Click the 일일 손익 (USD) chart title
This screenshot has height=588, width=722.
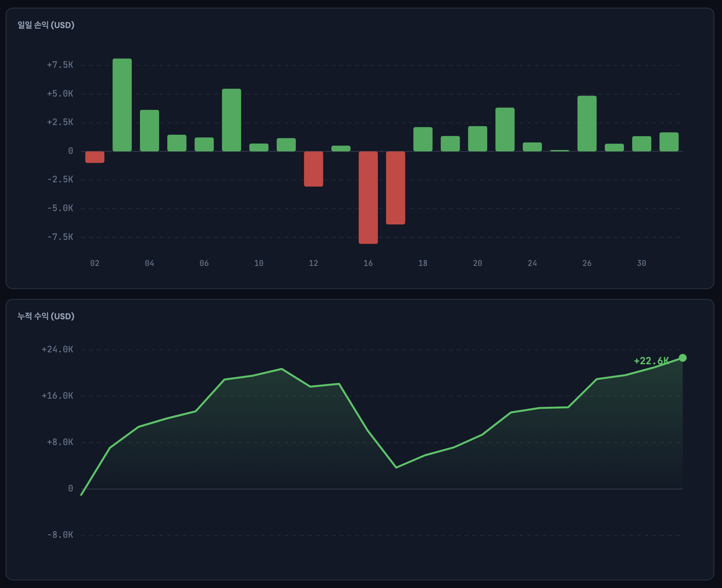click(x=46, y=25)
